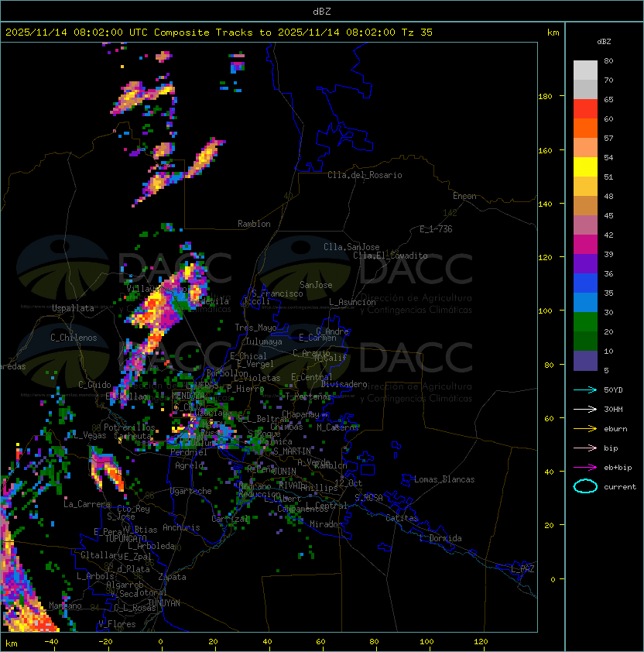Click the '54' value on dBZ scale
Image resolution: width=644 pixels, height=652 pixels.
608,158
